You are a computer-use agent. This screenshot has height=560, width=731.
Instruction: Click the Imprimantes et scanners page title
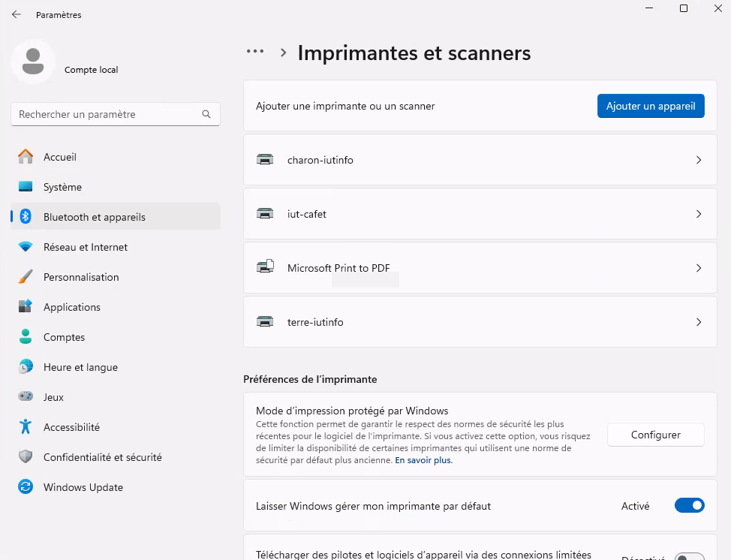click(x=414, y=53)
